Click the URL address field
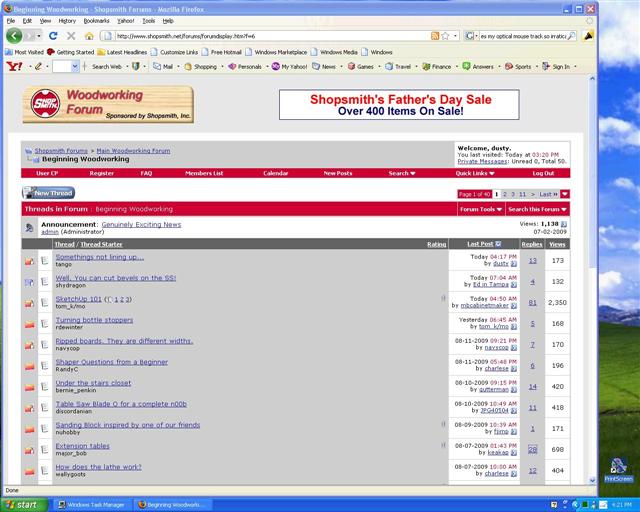This screenshot has width=640, height=512. point(271,36)
